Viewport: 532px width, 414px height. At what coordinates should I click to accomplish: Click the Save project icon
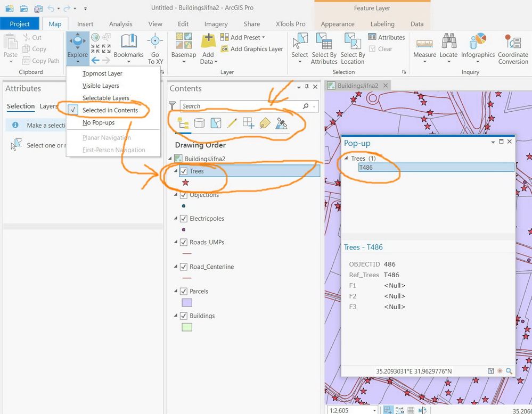coord(38,8)
